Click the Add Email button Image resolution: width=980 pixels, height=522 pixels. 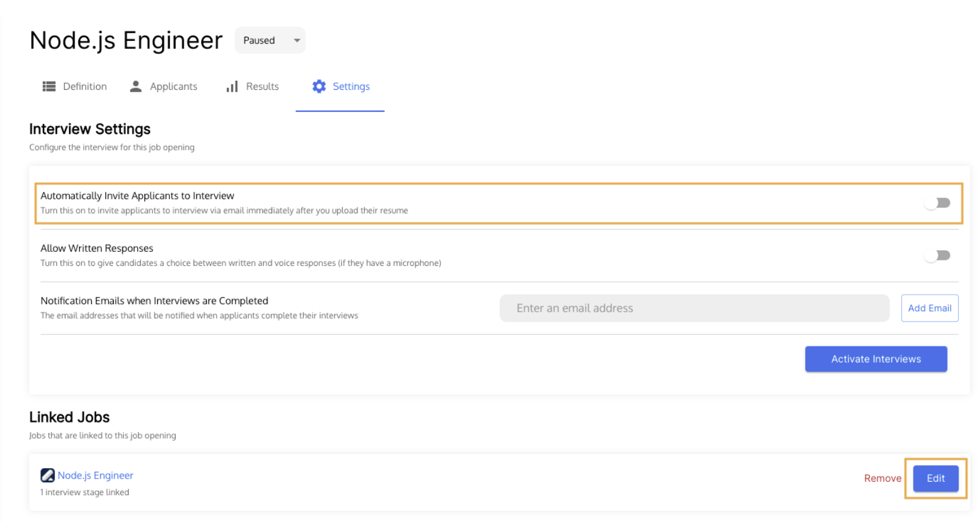coord(929,308)
